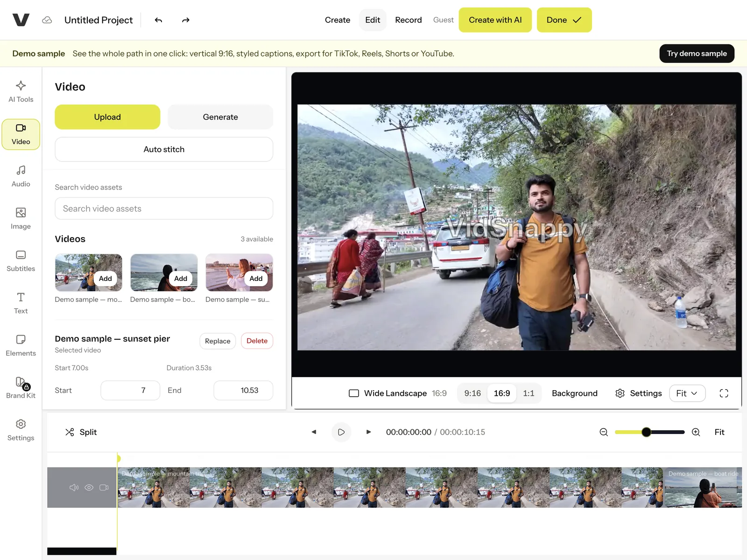Click the Upload button
This screenshot has height=560, width=747.
coord(107,117)
